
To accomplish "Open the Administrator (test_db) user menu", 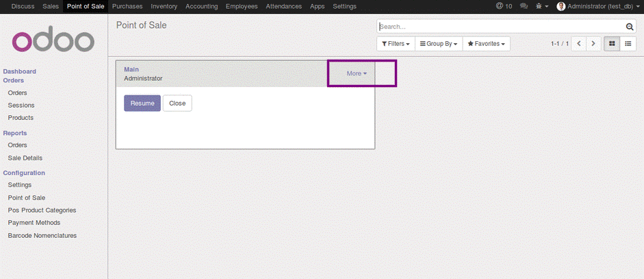I will click(598, 6).
